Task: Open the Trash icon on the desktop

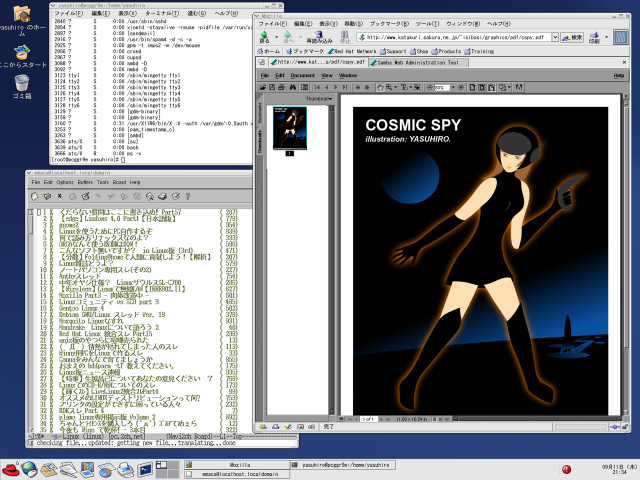Action: (22, 83)
